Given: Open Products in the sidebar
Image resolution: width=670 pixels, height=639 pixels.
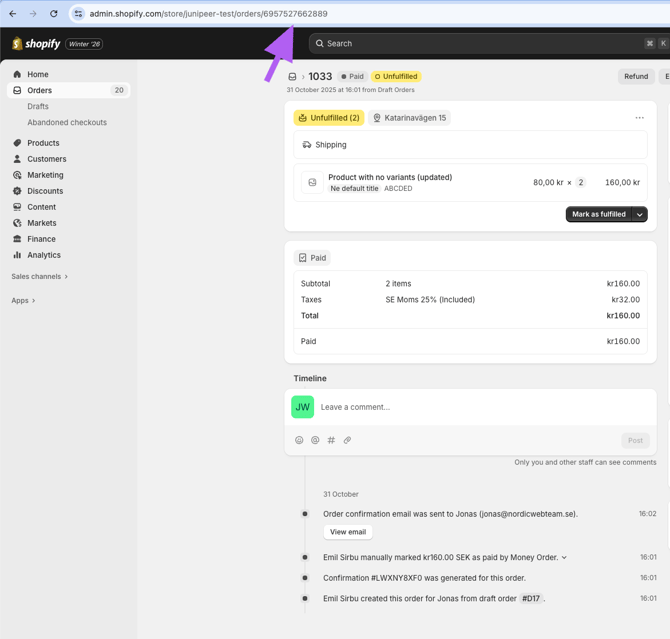Looking at the screenshot, I should (x=43, y=143).
